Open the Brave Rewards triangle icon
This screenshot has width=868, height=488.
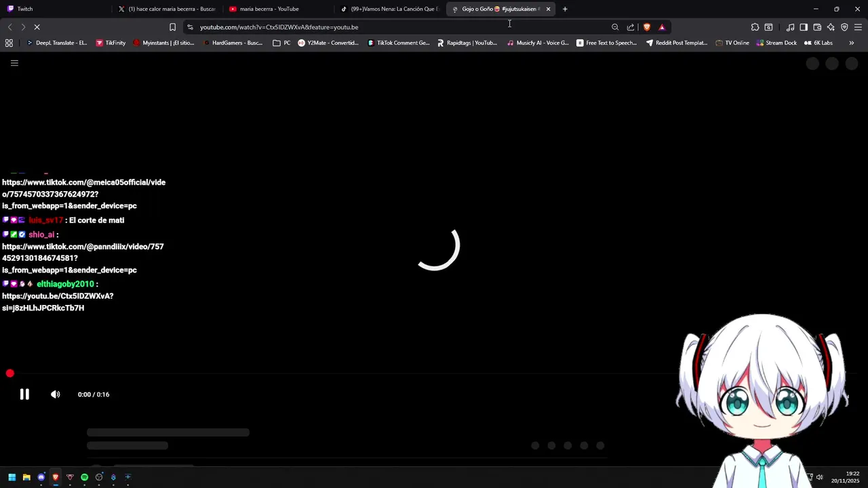[x=662, y=27]
